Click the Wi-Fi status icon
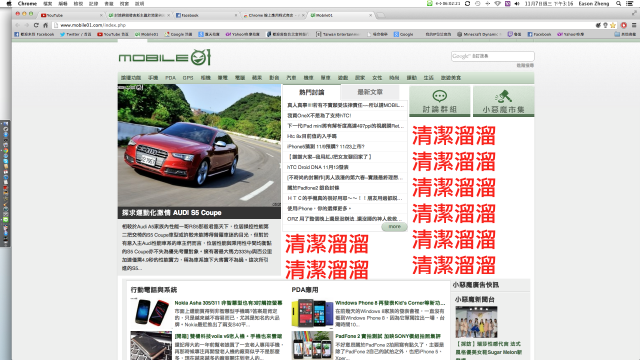 497,3
